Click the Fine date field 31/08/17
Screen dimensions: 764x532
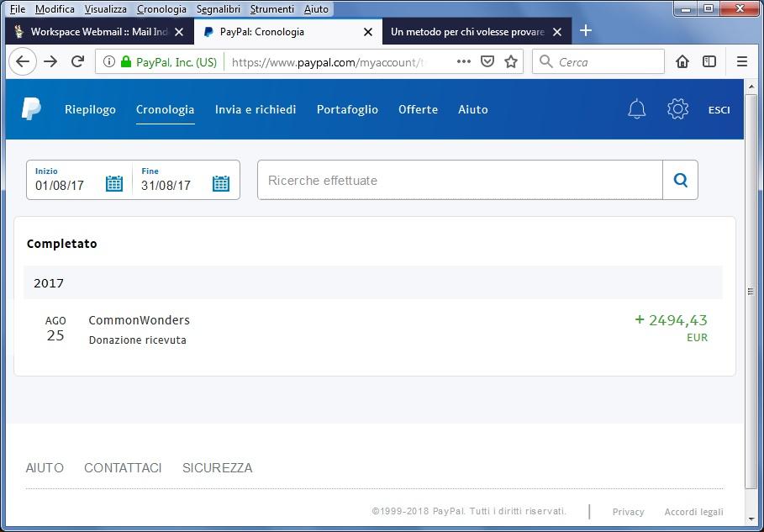coord(166,185)
